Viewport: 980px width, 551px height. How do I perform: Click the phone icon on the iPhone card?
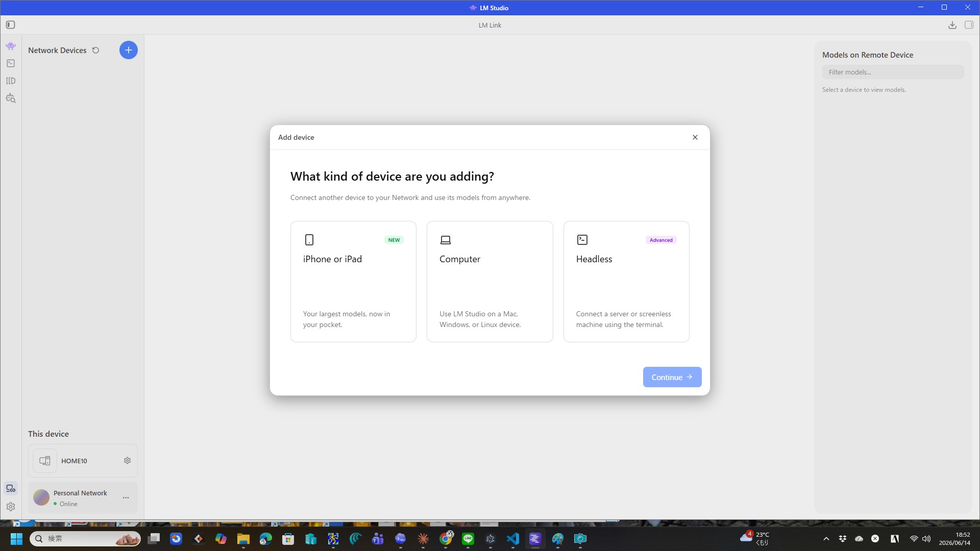click(309, 240)
